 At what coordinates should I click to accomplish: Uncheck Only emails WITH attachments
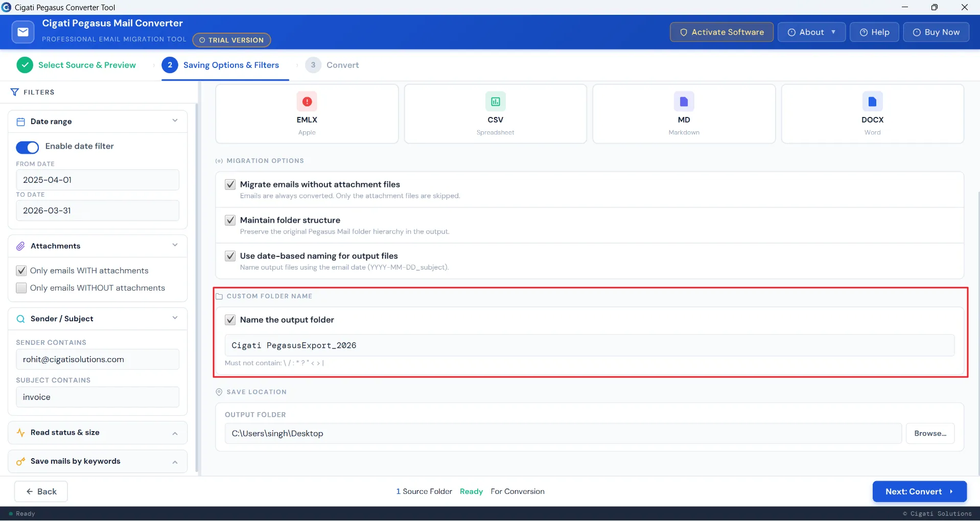pyautogui.click(x=21, y=271)
